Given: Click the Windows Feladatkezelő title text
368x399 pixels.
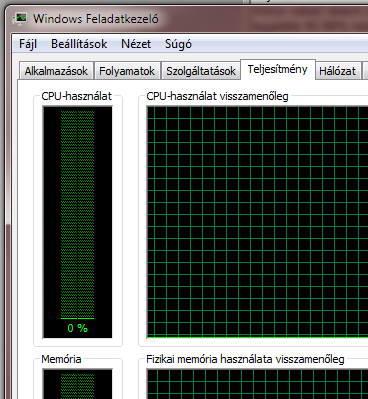Looking at the screenshot, I should pos(96,19).
